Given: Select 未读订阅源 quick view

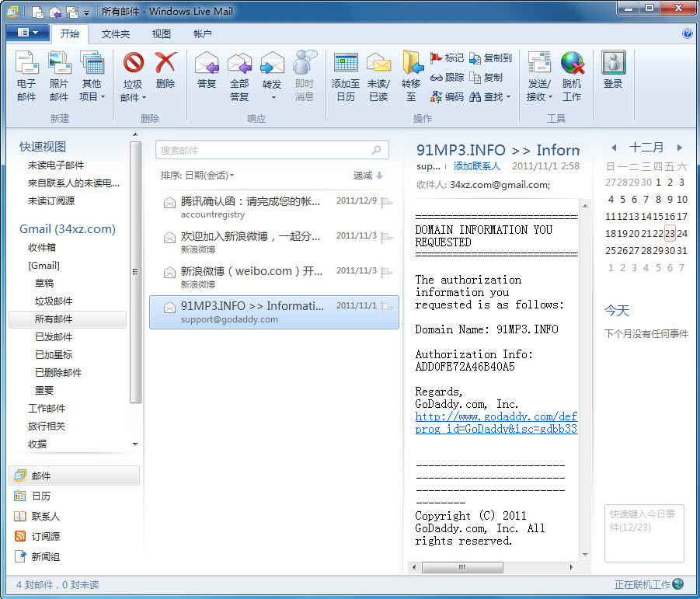Looking at the screenshot, I should click(51, 201).
